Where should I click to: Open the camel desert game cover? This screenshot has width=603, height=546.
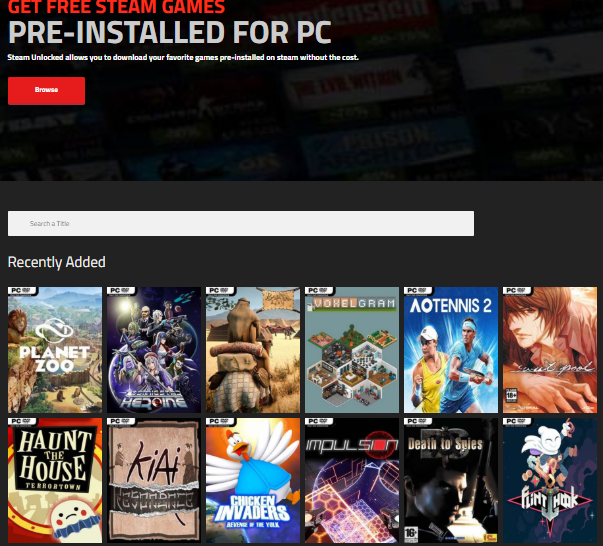point(253,350)
